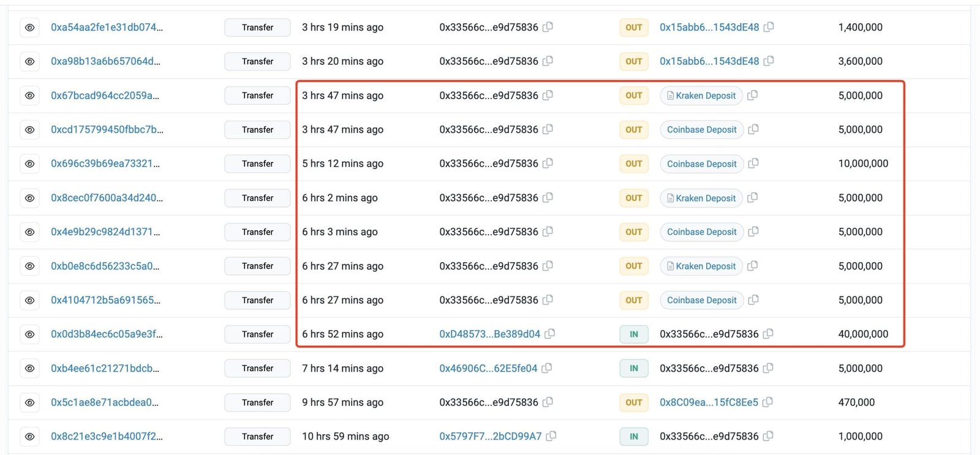
Task: Select the amount 470,000
Action: (x=856, y=402)
